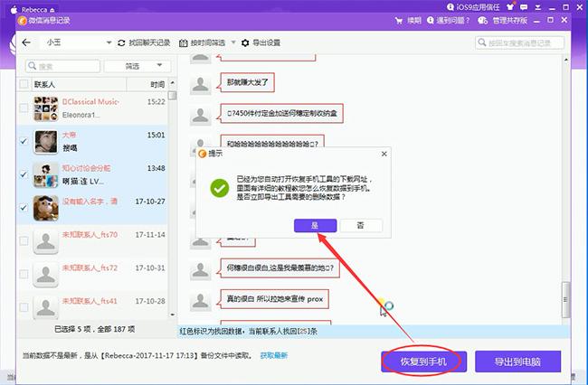Click the 管理共存版 menu item
This screenshot has height=385, width=588.
point(509,21)
